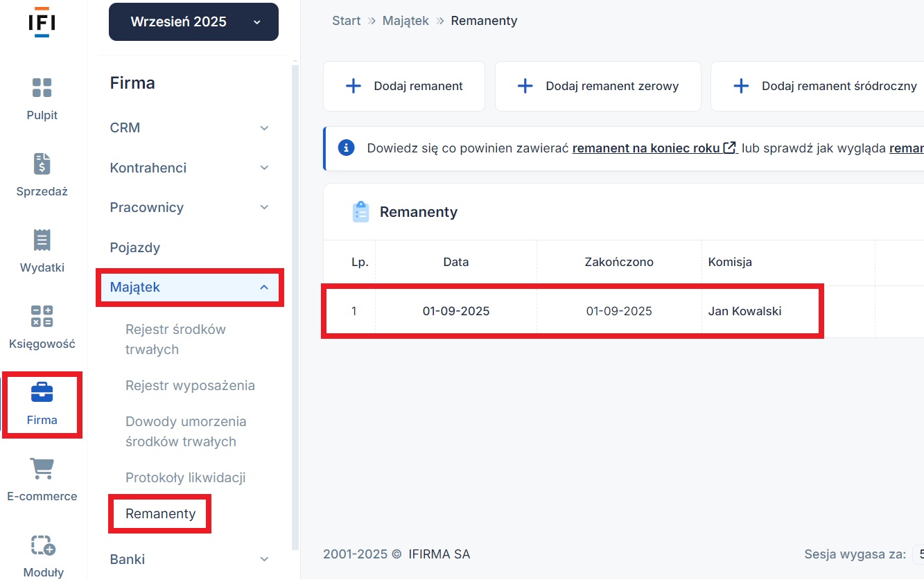
Task: Open Protokoły likwidacji submenu item
Action: tap(185, 477)
